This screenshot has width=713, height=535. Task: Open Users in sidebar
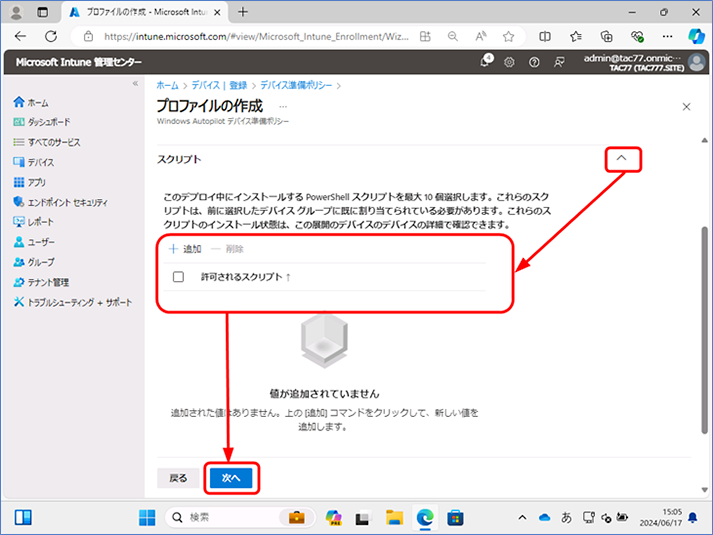34,242
